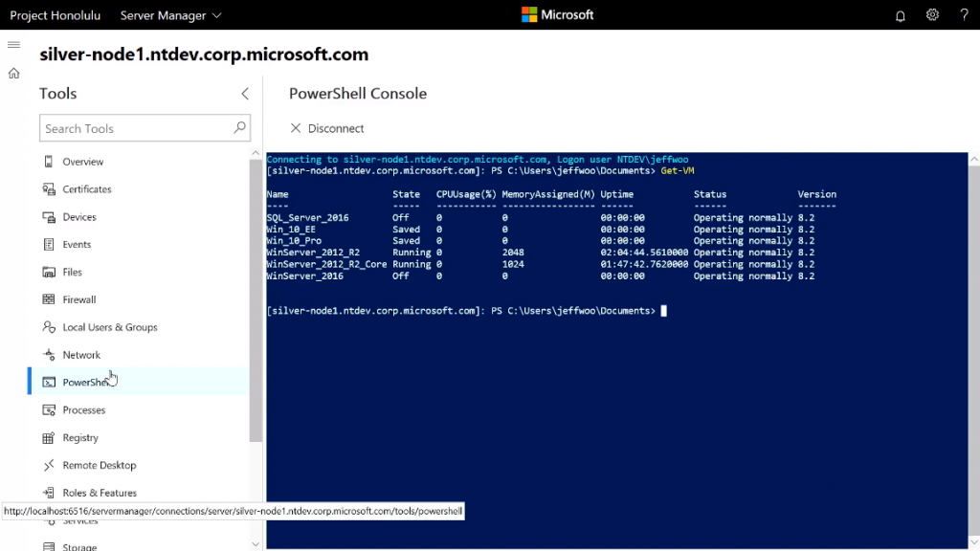This screenshot has width=980, height=551.
Task: Click the Certificates tool icon
Action: pyautogui.click(x=49, y=189)
